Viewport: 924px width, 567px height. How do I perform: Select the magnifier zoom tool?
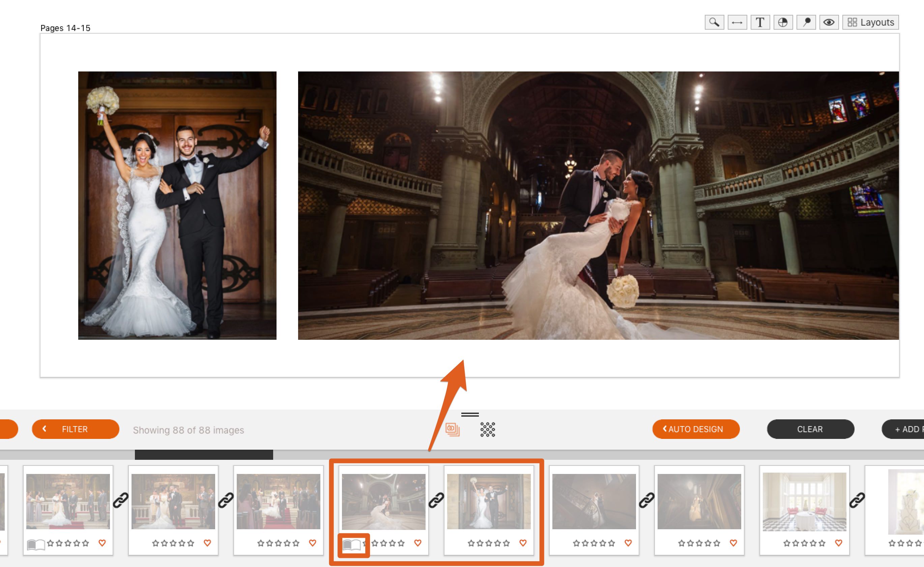pos(714,23)
